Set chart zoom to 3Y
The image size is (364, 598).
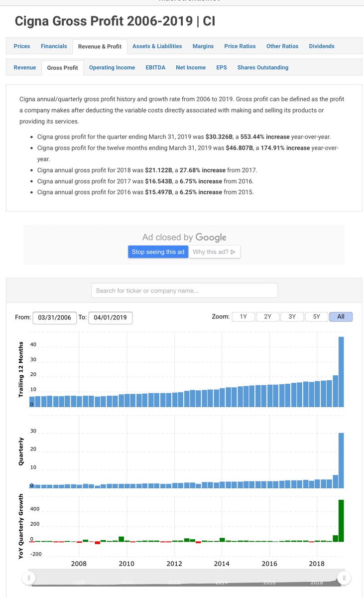292,317
